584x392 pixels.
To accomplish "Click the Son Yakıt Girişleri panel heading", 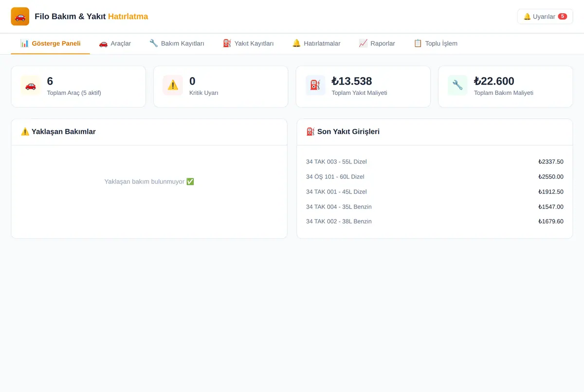I will [343, 131].
